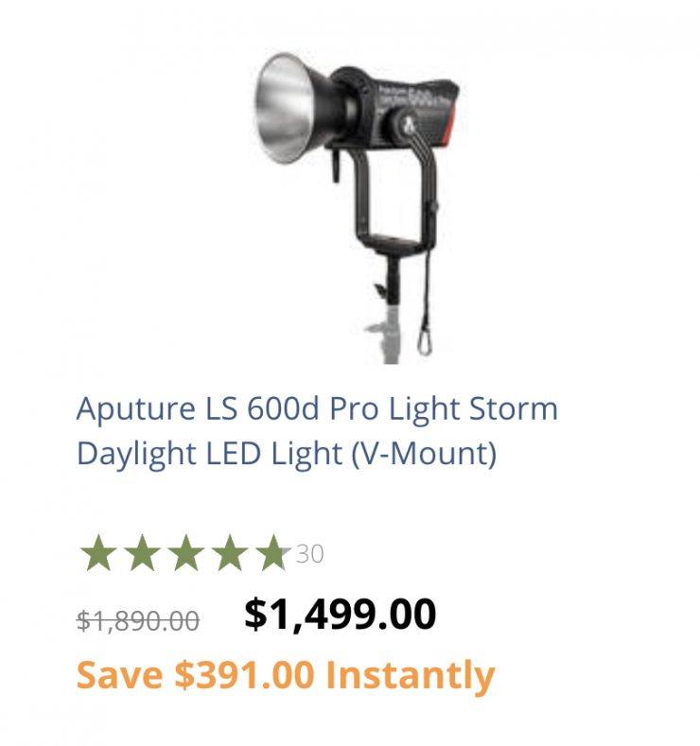Image resolution: width=700 pixels, height=746 pixels.
Task: Click the $1,499.00 current price
Action: [341, 615]
